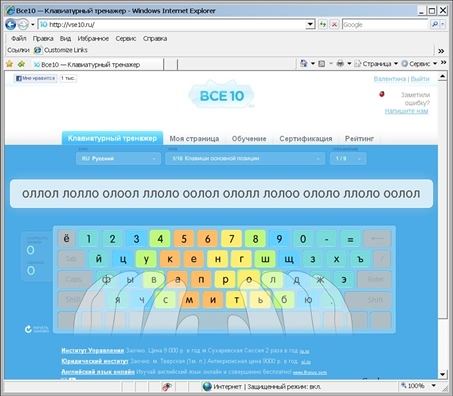Click the Refresh page icon
Viewport: 453px width, 396px height.
(323, 24)
